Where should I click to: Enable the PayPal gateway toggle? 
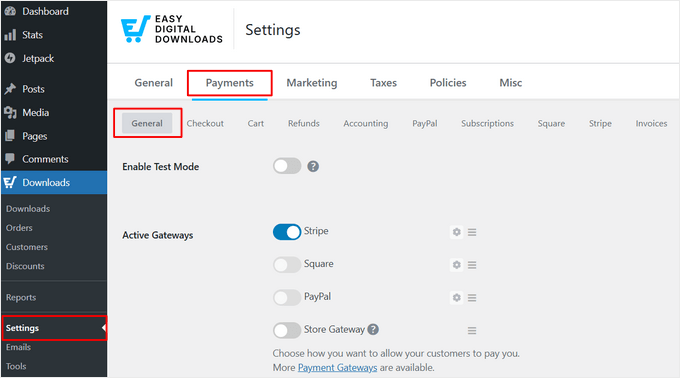pyautogui.click(x=287, y=297)
